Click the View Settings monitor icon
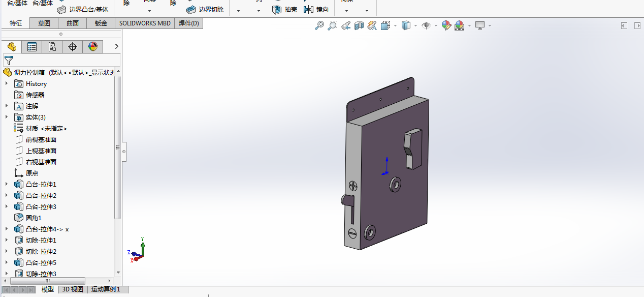 click(x=480, y=25)
